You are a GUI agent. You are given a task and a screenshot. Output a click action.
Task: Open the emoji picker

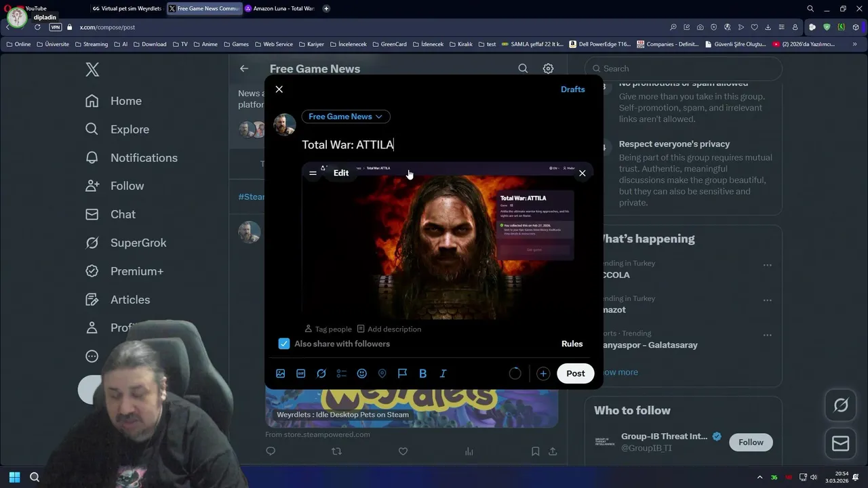(362, 373)
